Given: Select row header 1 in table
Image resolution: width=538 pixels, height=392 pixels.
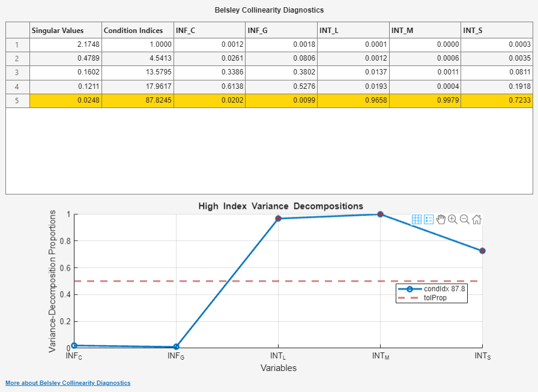Looking at the screenshot, I should pyautogui.click(x=17, y=45).
